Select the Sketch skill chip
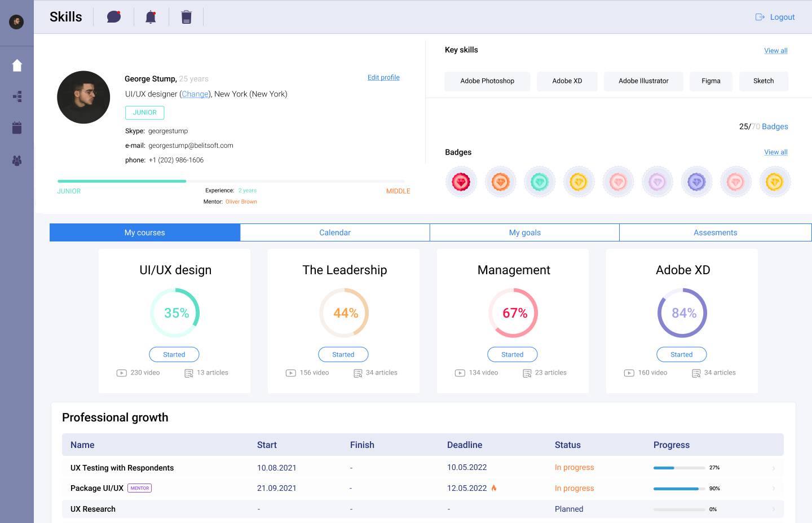The height and width of the screenshot is (523, 812). [x=764, y=81]
